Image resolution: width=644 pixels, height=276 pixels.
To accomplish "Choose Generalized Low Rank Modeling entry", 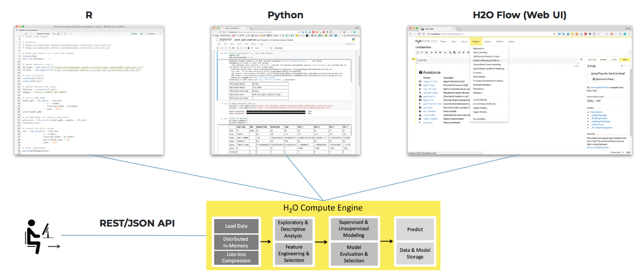I will tap(489, 69).
